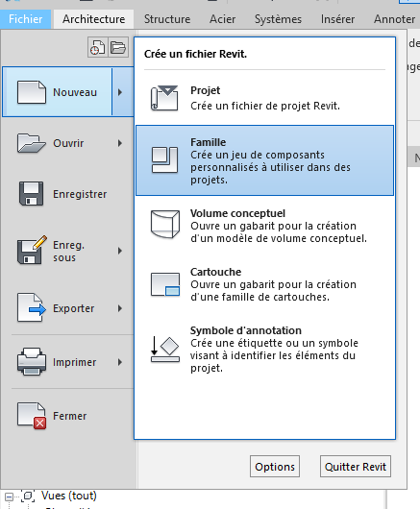Select the Cartouche template icon
This screenshot has height=509, width=420.
tap(165, 284)
